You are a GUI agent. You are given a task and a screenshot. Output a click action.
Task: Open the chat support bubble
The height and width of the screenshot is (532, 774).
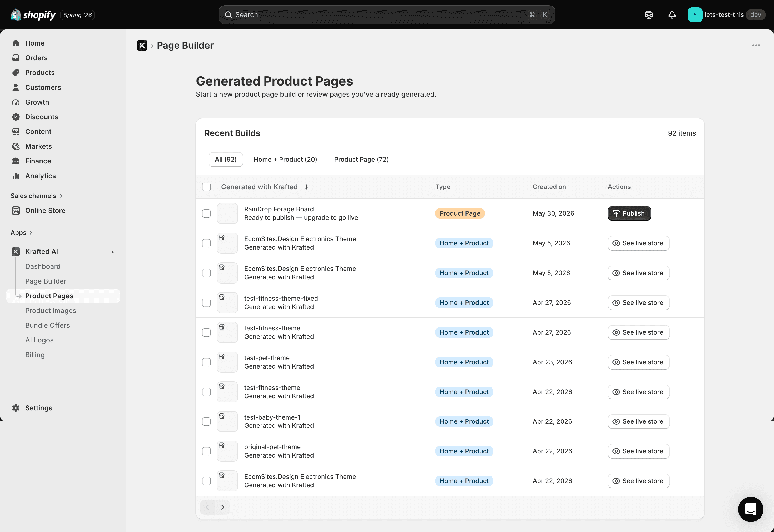[x=750, y=509]
